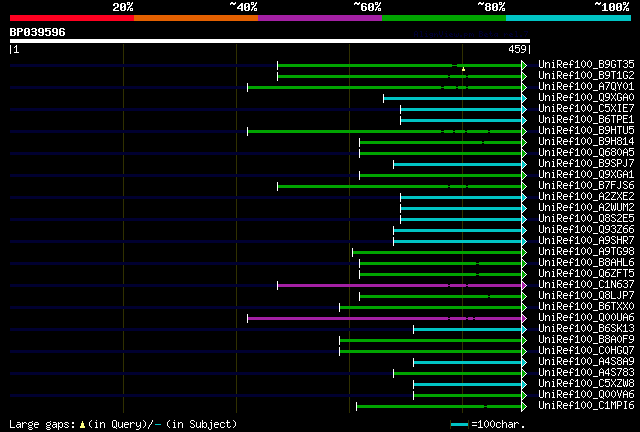Click the cyan alignment bar for B9SPJ7

point(458,165)
